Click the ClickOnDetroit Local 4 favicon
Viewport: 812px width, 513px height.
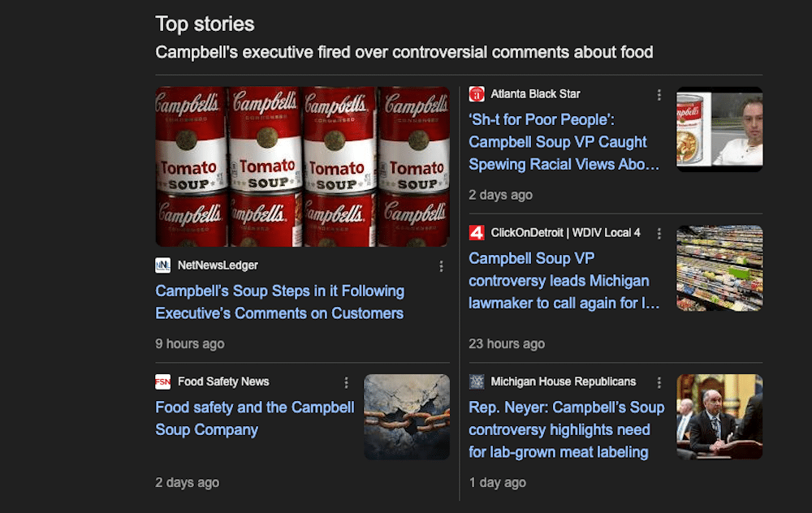(477, 233)
